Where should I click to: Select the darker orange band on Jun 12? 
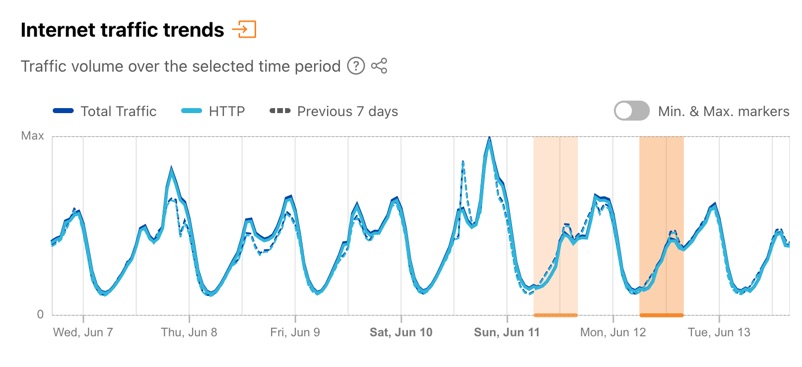pos(661,225)
